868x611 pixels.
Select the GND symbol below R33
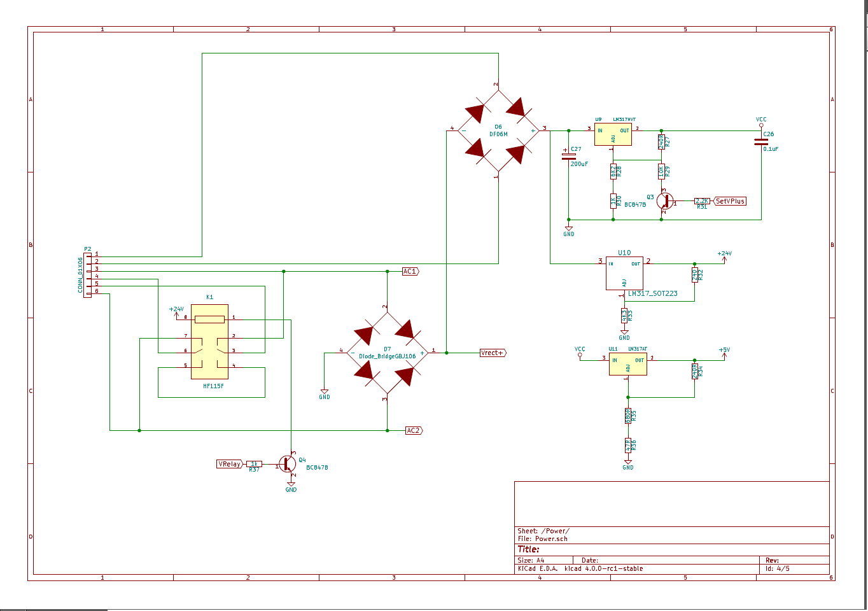click(624, 334)
